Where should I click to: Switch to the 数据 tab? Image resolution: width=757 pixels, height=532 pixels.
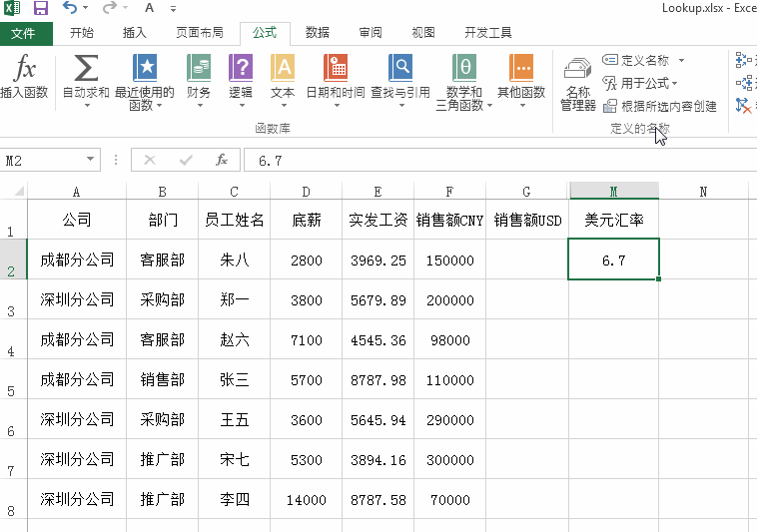pos(318,32)
